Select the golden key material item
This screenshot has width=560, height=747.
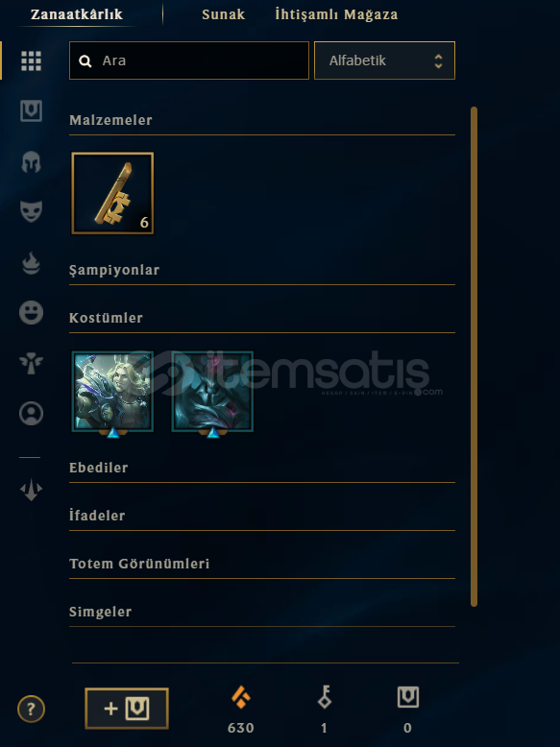click(112, 193)
